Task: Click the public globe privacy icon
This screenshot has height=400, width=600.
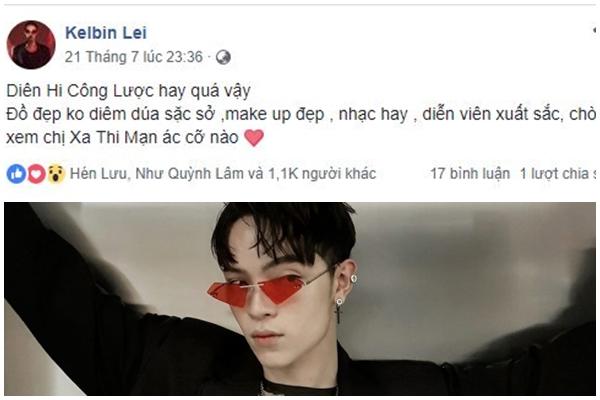Action: click(223, 57)
